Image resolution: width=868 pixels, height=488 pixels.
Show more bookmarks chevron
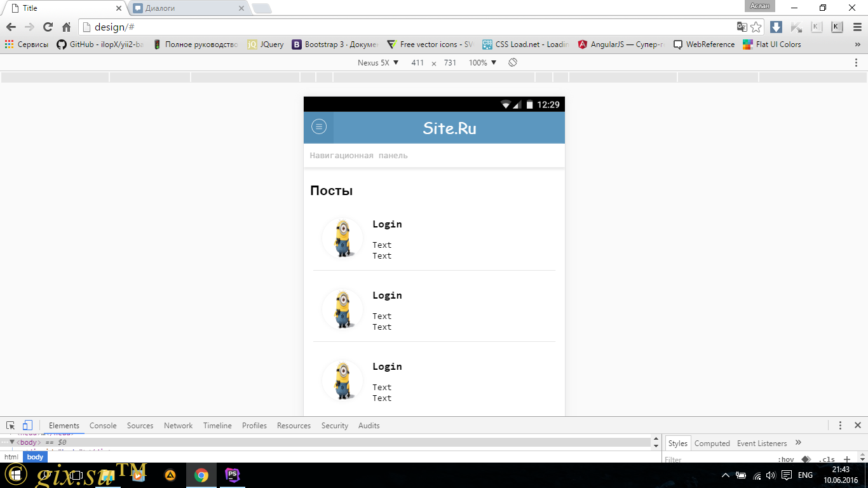[x=857, y=44]
